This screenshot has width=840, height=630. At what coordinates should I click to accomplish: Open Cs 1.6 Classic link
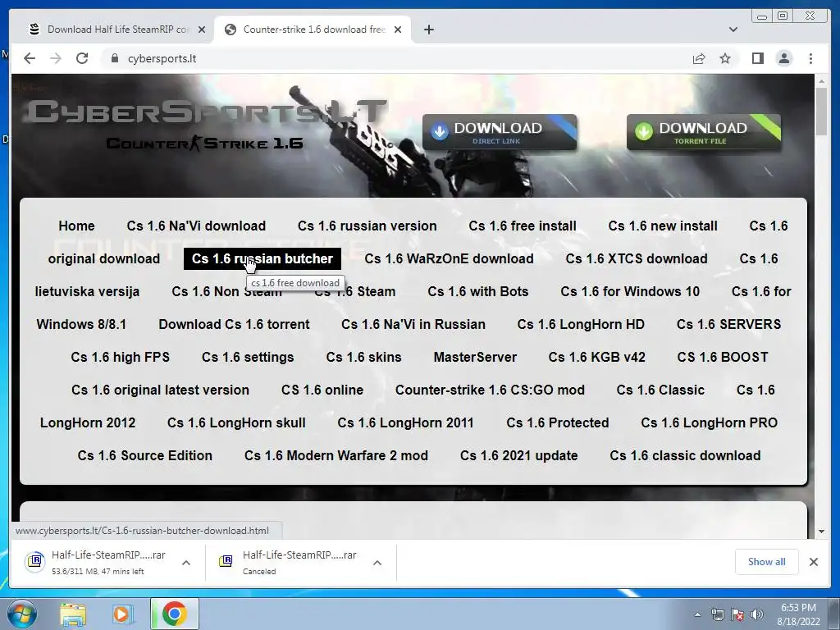coord(660,390)
